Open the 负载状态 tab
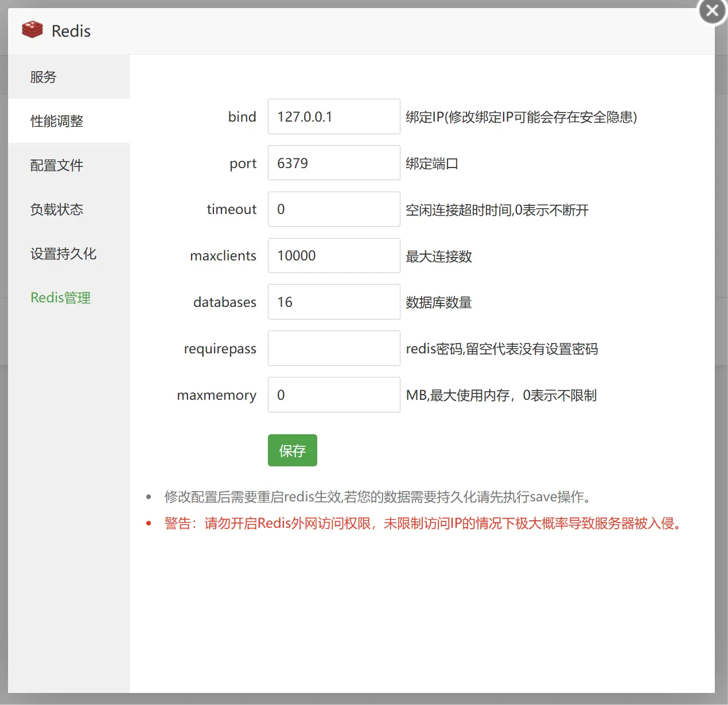 [x=69, y=209]
